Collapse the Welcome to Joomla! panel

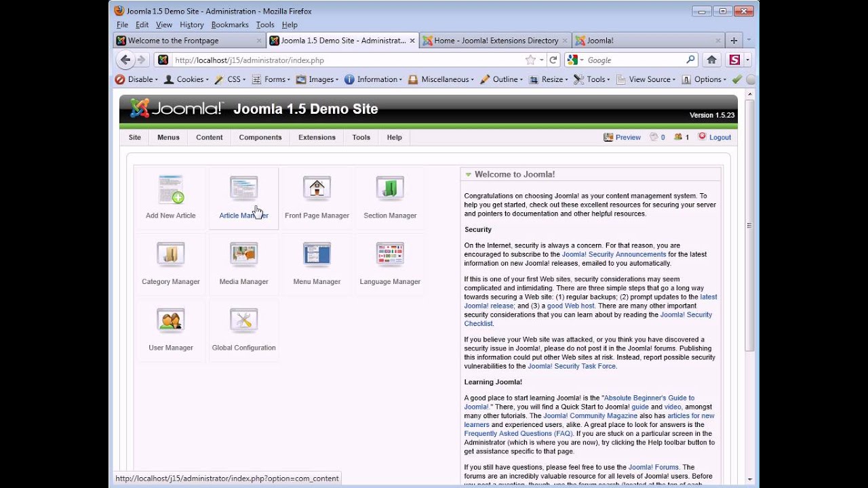pos(468,175)
